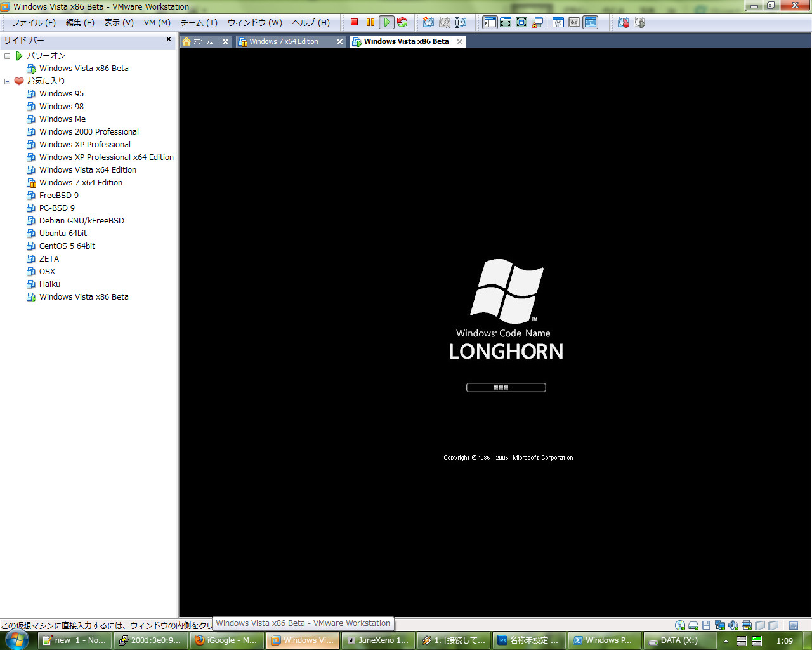The image size is (812, 650).
Task: Select Windows 2000 Professional in favorites
Action: pos(89,132)
